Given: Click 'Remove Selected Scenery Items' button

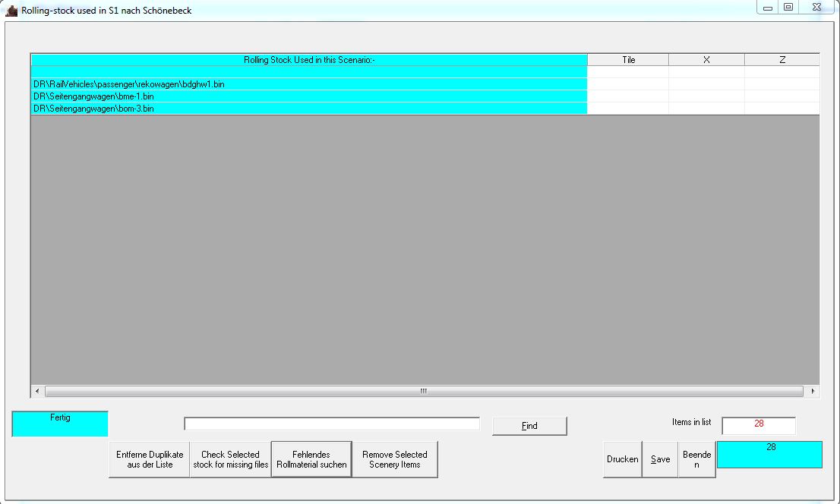Looking at the screenshot, I should tap(395, 459).
